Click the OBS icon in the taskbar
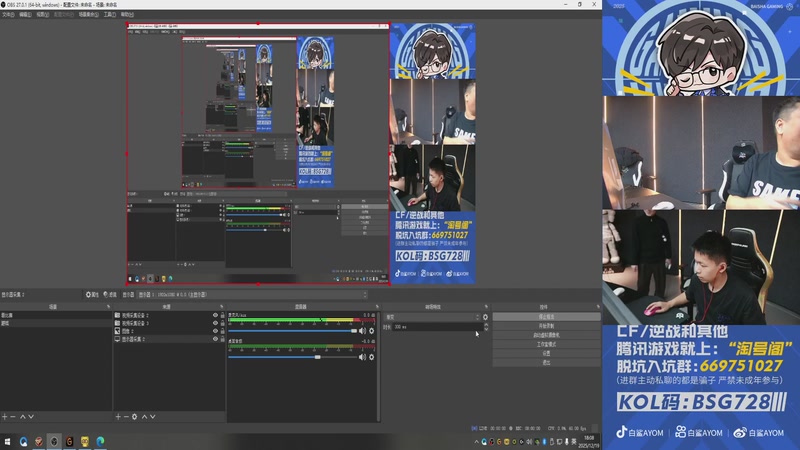 [x=54, y=441]
